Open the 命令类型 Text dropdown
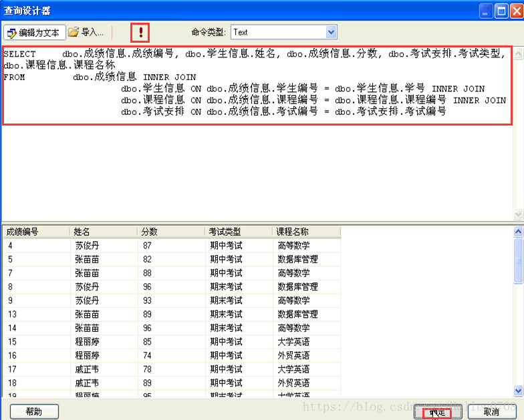The width and height of the screenshot is (524, 420). point(331,32)
